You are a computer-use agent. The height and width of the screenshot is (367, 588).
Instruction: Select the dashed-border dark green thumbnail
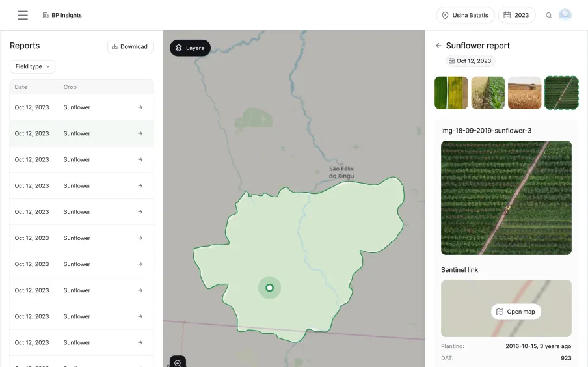561,93
